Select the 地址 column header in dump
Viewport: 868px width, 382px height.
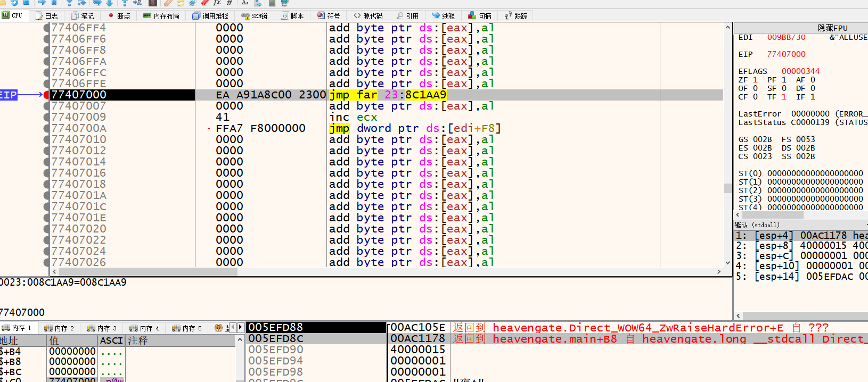[23, 341]
